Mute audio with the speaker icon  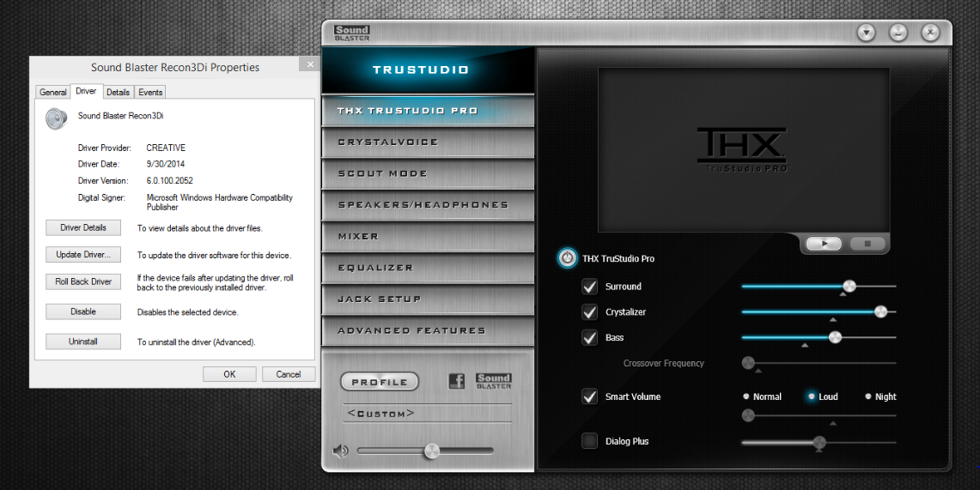coord(341,451)
